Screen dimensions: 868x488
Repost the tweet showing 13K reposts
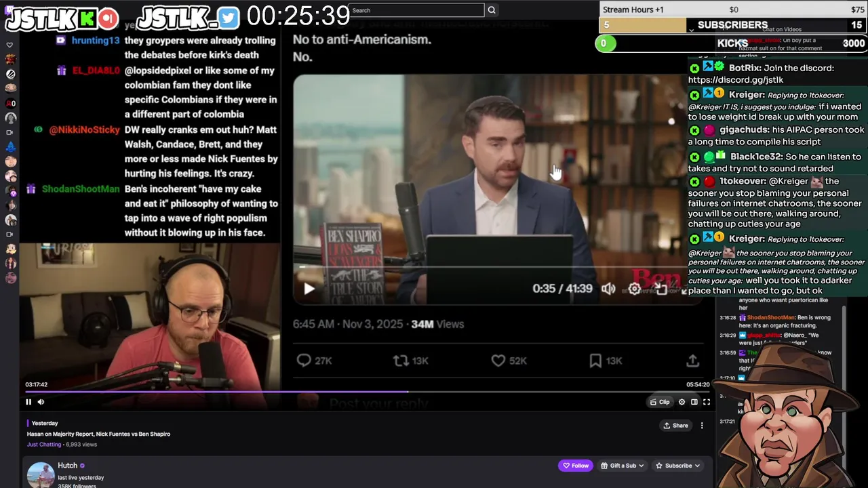411,361
